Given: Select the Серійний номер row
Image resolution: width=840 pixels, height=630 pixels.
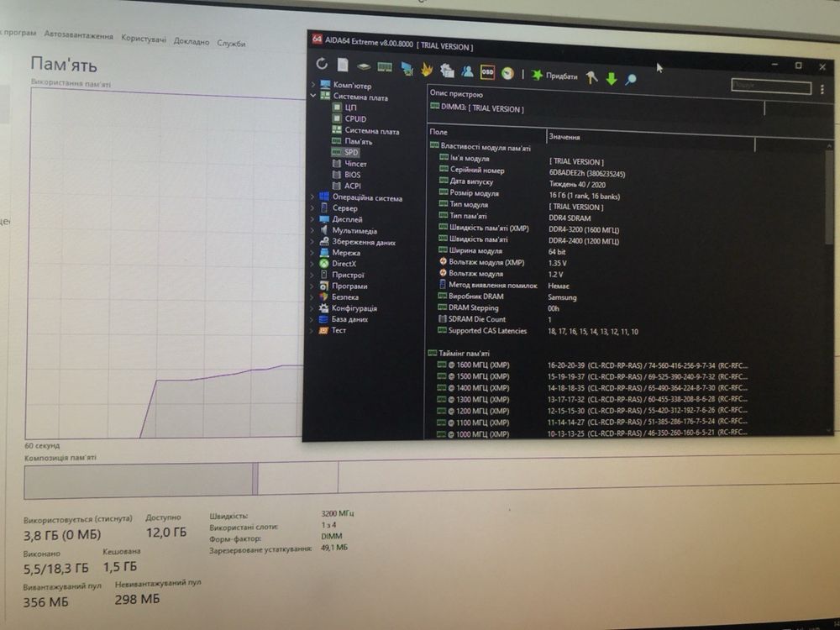Looking at the screenshot, I should 532,171.
